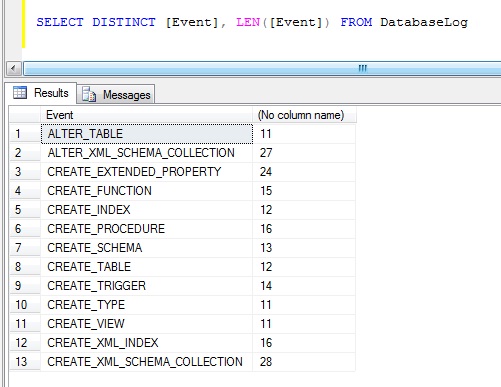Select the CREATE_TABLE cell
Viewport: 501px width, 387px height.
(x=147, y=267)
